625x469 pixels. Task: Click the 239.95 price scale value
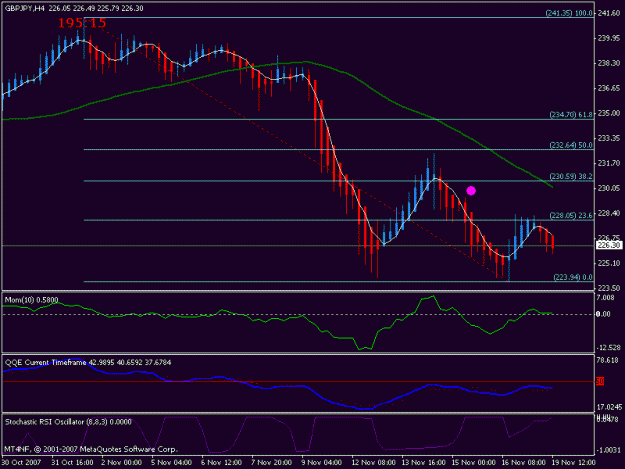(609, 38)
